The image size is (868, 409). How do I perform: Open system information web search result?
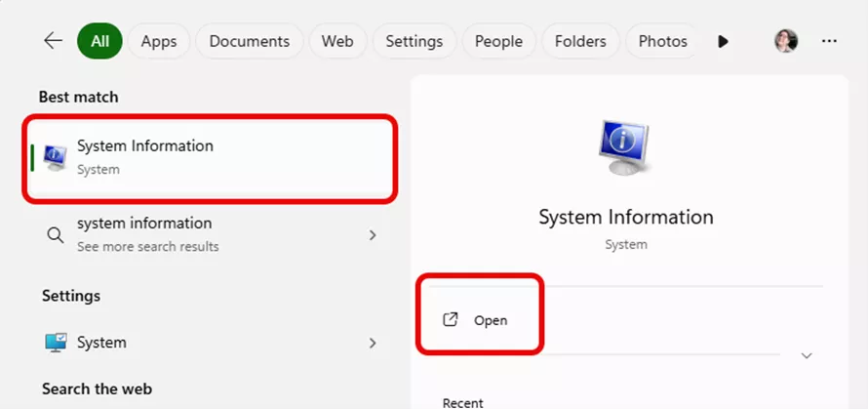pyautogui.click(x=210, y=234)
